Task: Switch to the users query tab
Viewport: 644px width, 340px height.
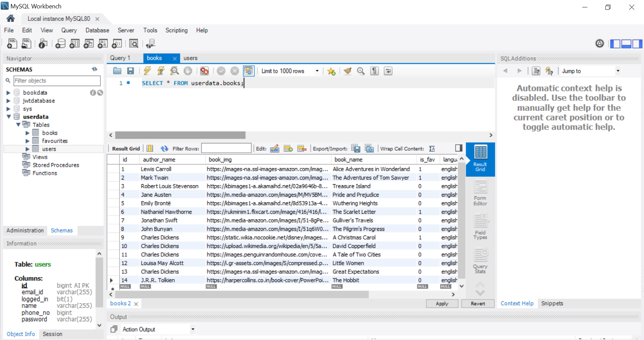Action: pyautogui.click(x=191, y=58)
